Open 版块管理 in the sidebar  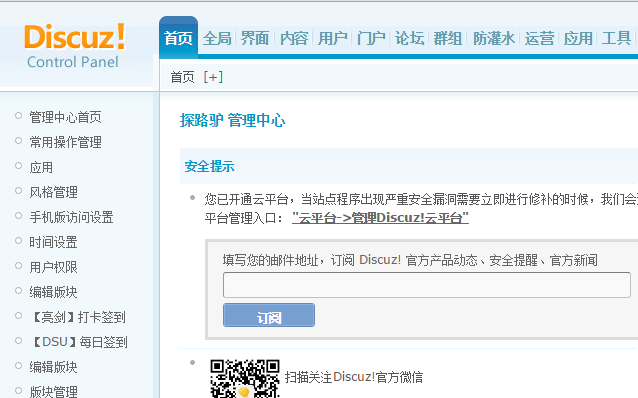[x=53, y=391]
